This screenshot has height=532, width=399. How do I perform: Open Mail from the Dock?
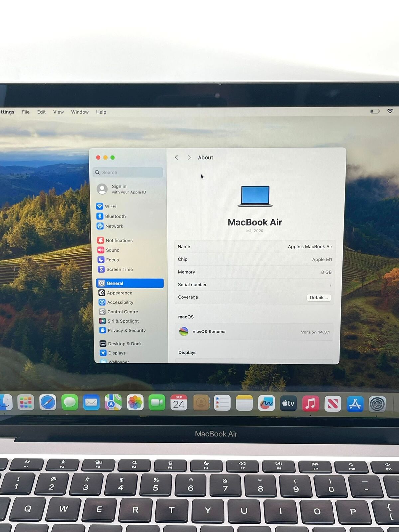(x=91, y=403)
